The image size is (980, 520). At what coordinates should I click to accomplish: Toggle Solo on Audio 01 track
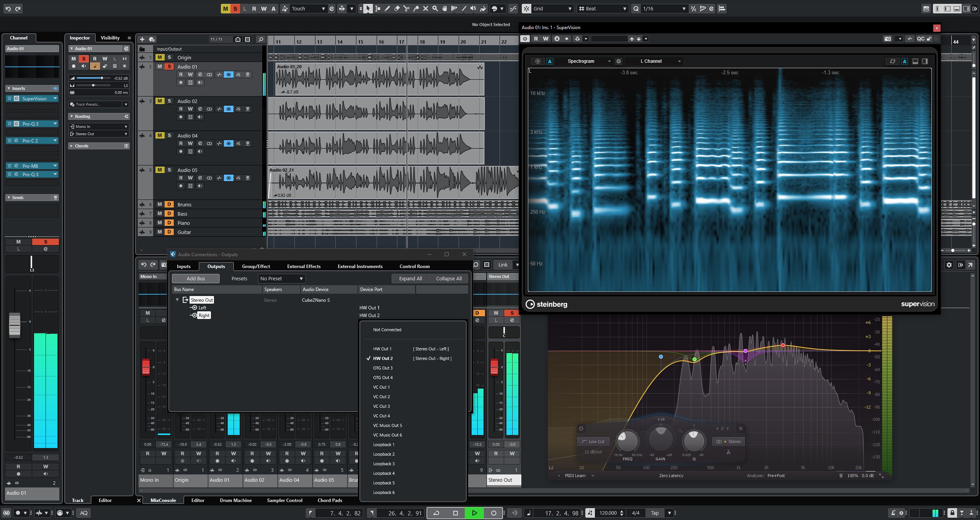click(x=169, y=67)
